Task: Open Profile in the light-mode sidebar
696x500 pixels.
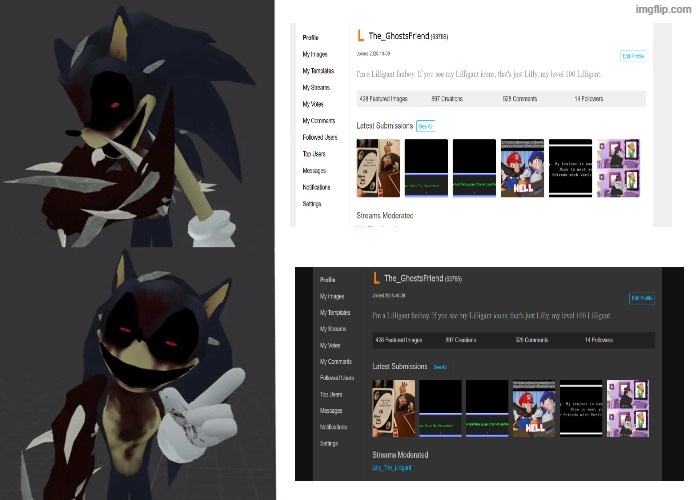Action: point(310,37)
